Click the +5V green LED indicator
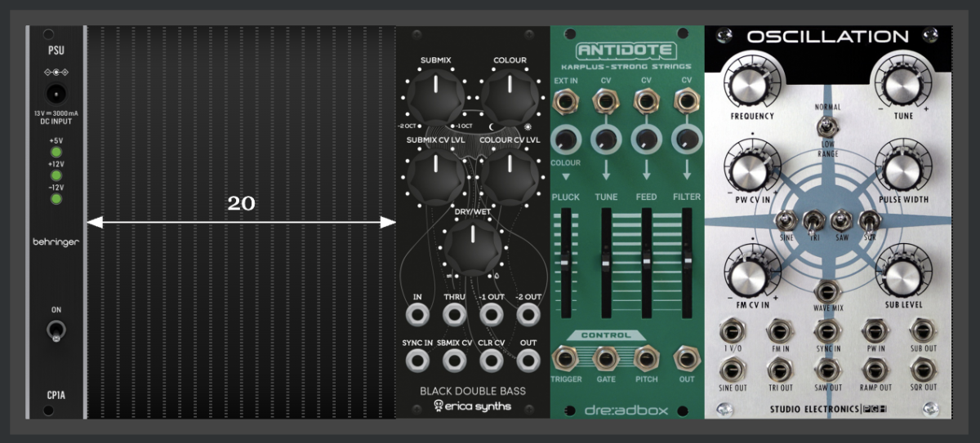This screenshot has width=980, height=443. [56, 152]
